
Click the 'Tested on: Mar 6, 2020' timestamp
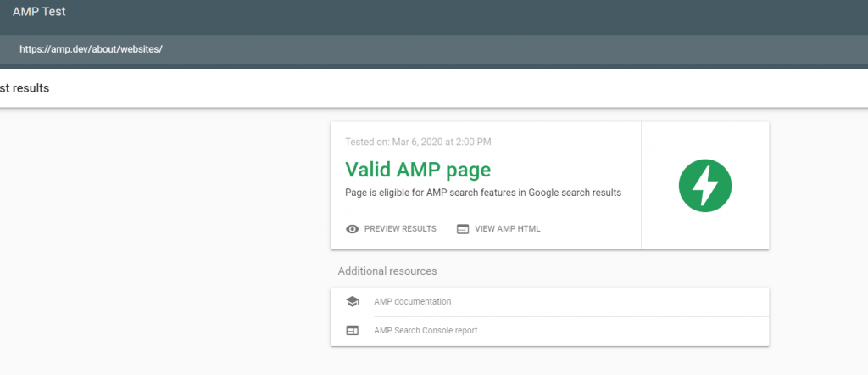pos(418,142)
